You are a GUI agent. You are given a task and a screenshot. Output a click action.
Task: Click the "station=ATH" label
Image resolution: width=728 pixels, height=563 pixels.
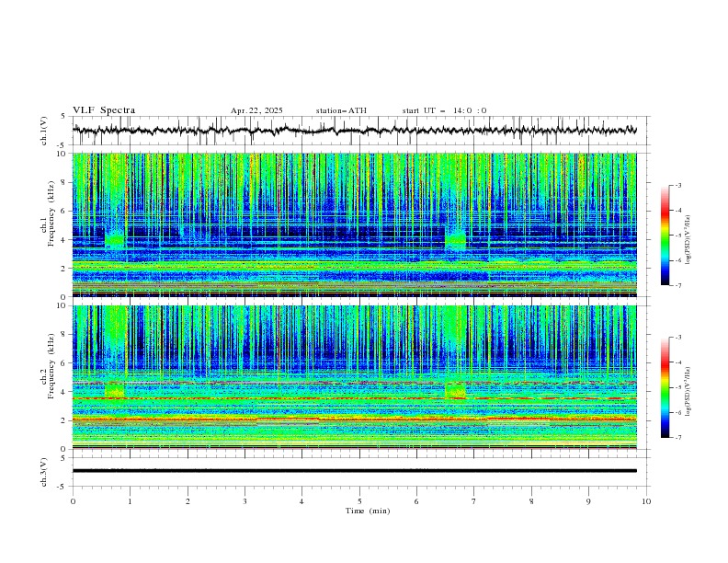341,110
